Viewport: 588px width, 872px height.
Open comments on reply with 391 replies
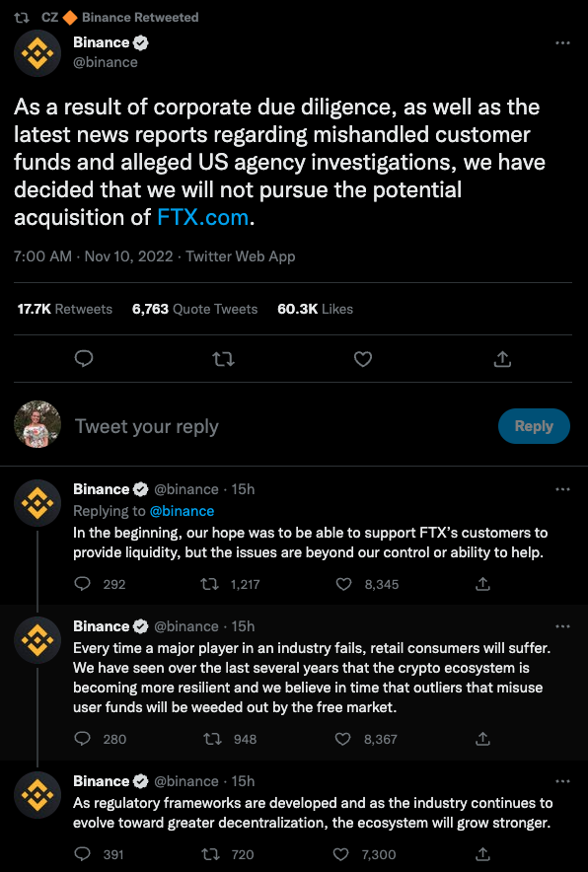[x=82, y=853]
